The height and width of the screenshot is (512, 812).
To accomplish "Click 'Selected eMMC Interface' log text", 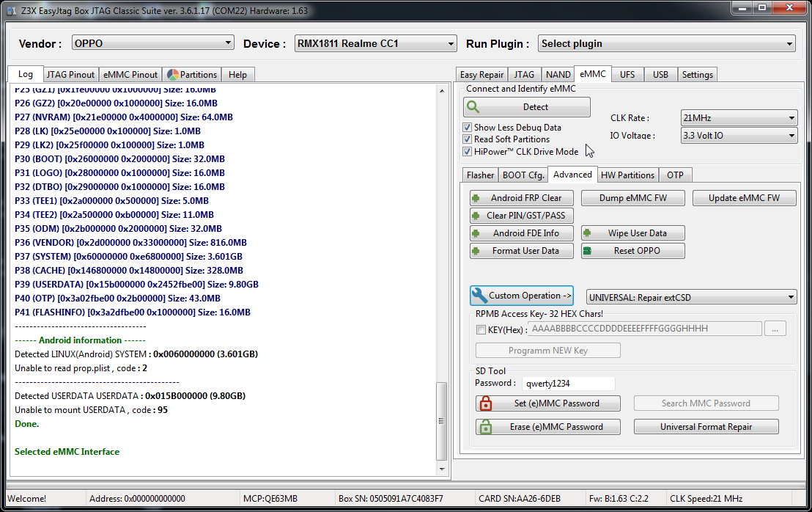I will [x=67, y=452].
